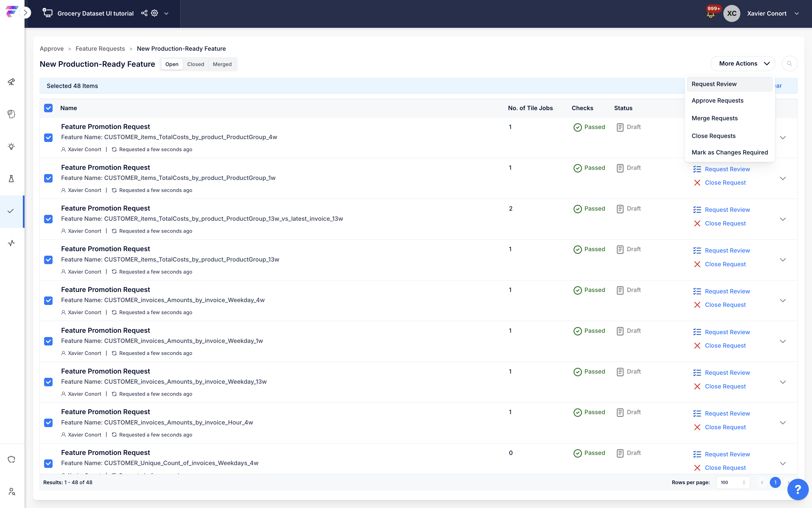This screenshot has height=508, width=812.
Task: Open the lightbulb icon in sidebar
Action: click(11, 146)
